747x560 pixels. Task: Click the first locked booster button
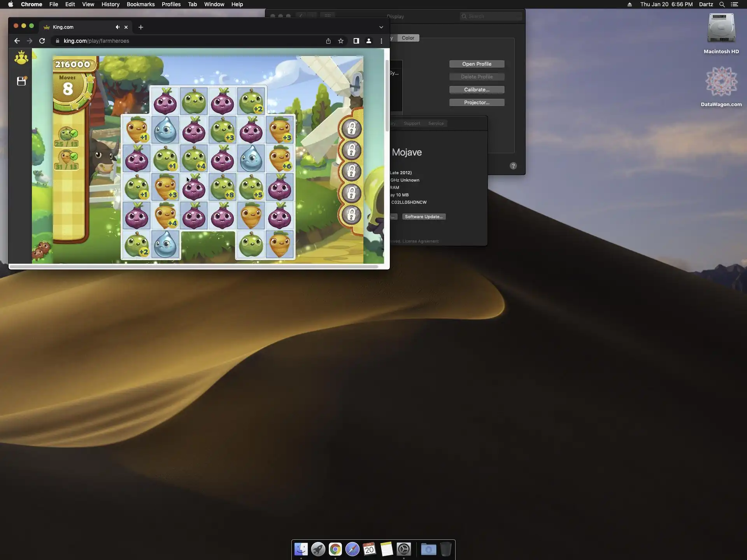pos(351,129)
